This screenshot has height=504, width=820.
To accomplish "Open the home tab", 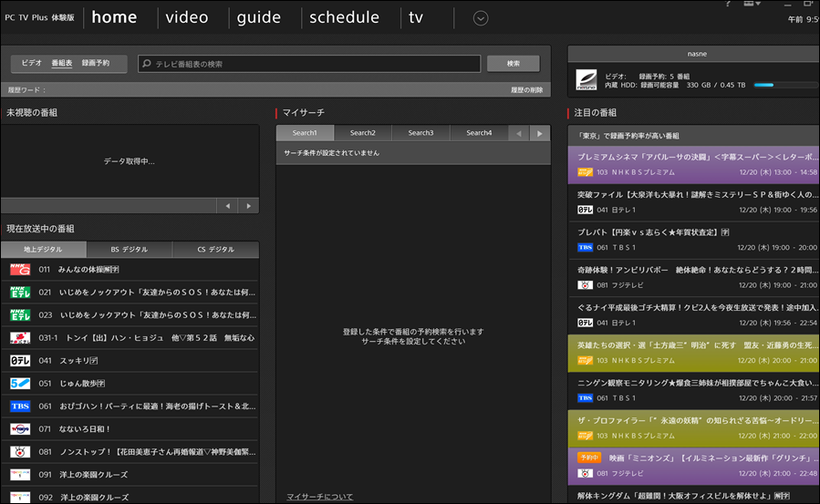I will 114,17.
